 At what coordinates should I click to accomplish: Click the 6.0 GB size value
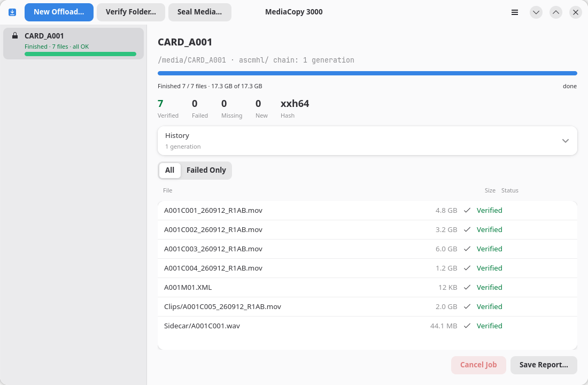click(x=446, y=249)
